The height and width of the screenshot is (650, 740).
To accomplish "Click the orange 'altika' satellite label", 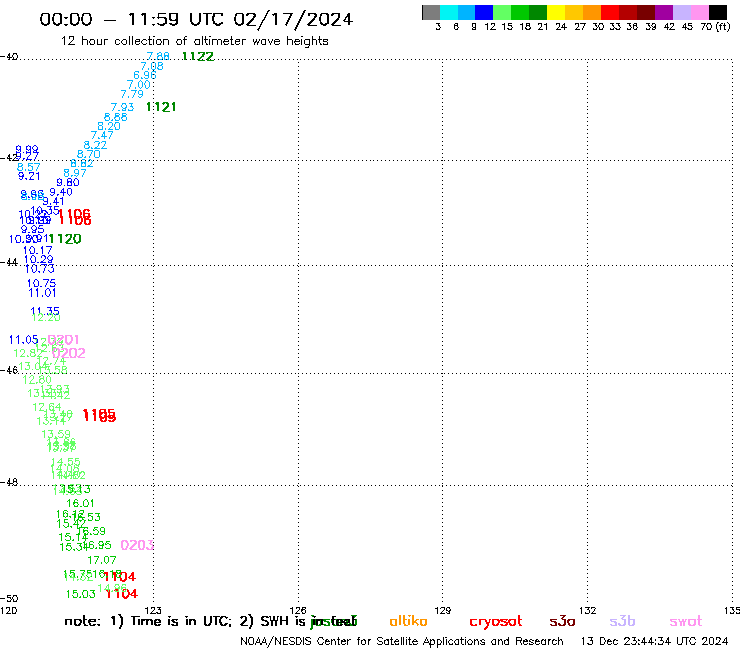I will point(408,621).
